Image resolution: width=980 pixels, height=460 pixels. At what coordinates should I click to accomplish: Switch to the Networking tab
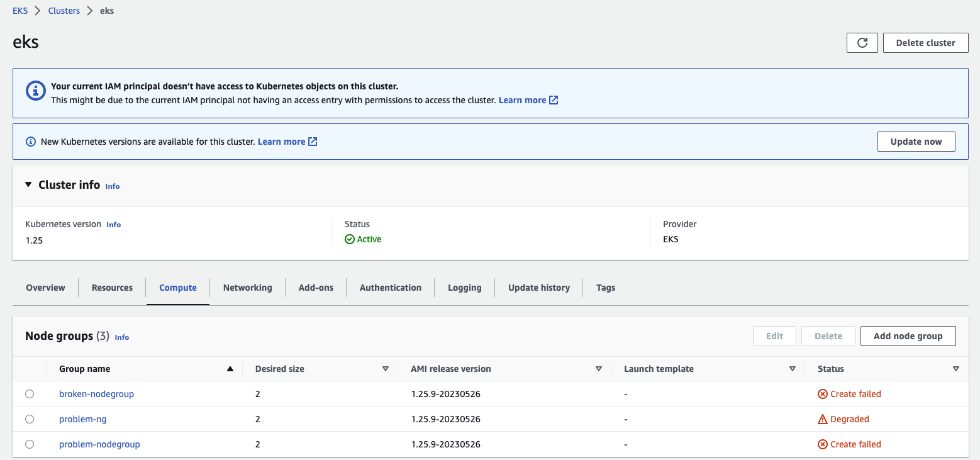[x=247, y=288]
